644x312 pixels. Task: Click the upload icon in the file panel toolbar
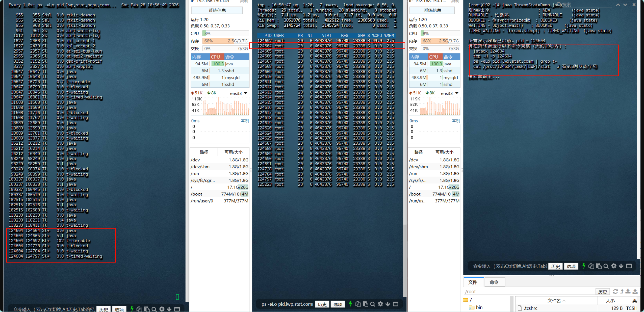pyautogui.click(x=635, y=291)
